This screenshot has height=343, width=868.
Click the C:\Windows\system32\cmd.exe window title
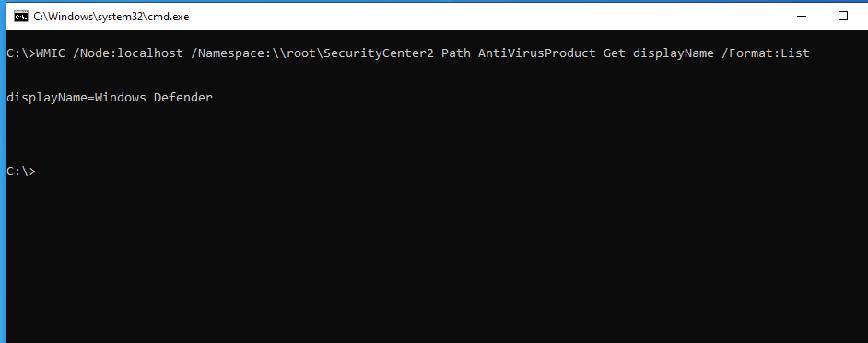tap(111, 17)
